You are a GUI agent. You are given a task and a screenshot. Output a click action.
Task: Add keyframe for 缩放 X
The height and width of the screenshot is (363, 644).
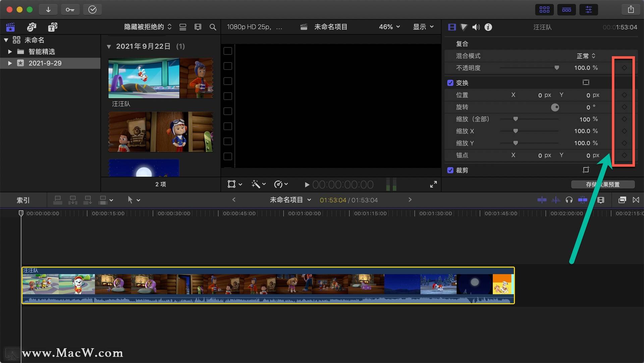[x=624, y=131]
